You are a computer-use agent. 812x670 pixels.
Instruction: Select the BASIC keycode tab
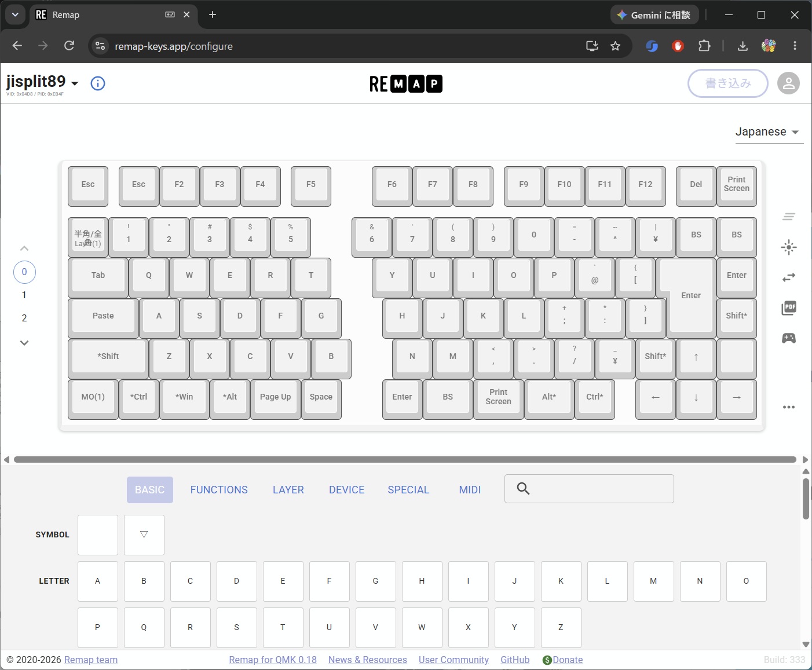click(150, 490)
